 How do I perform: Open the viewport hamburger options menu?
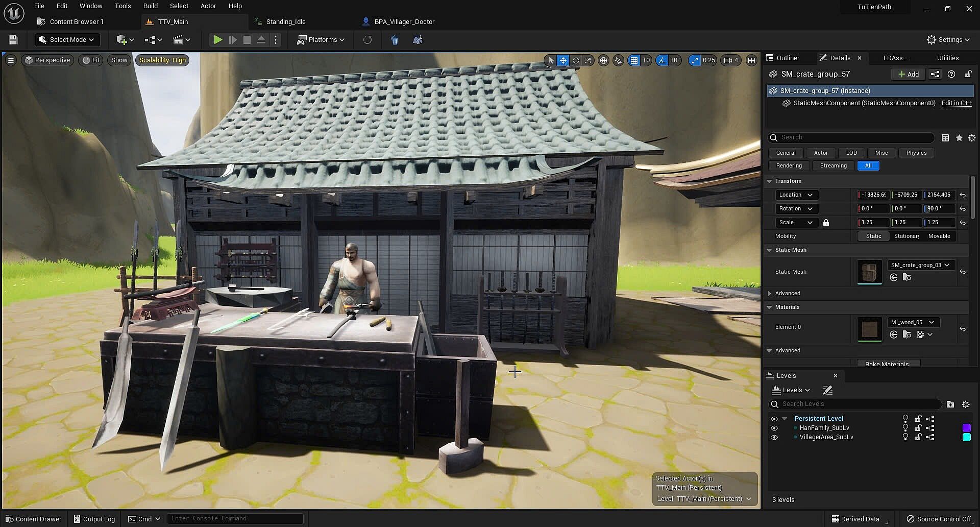[11, 60]
